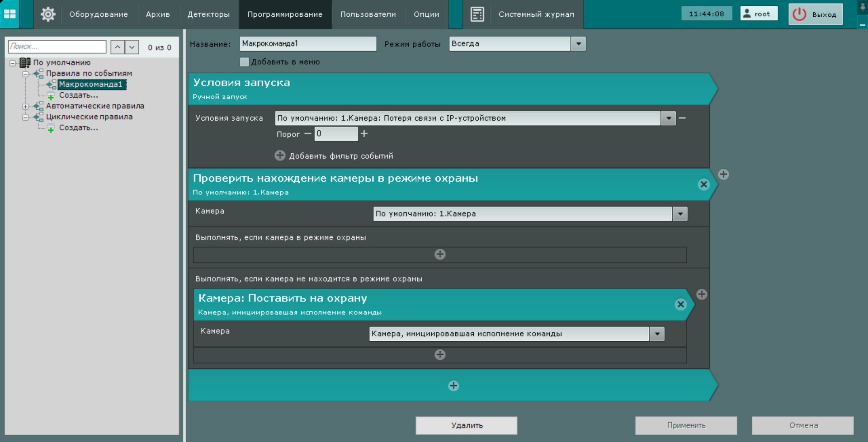Image resolution: width=868 pixels, height=442 pixels.
Task: Click the 'Удалить' button
Action: pyautogui.click(x=466, y=425)
